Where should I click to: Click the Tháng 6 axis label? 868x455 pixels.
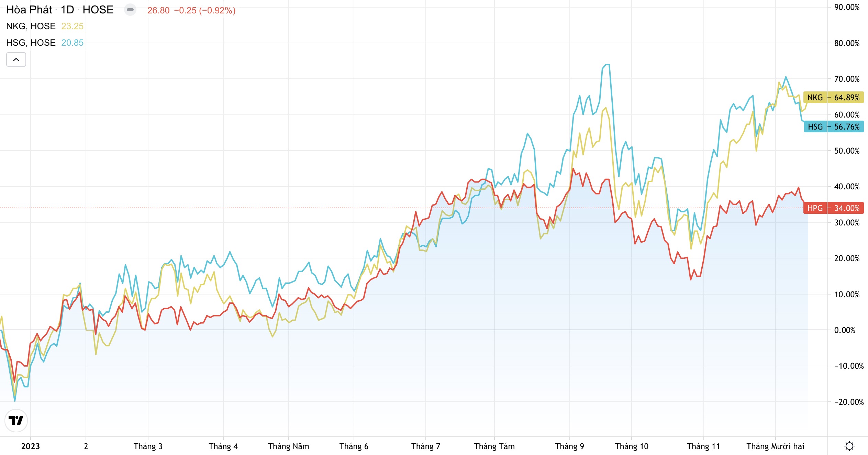pos(354,446)
